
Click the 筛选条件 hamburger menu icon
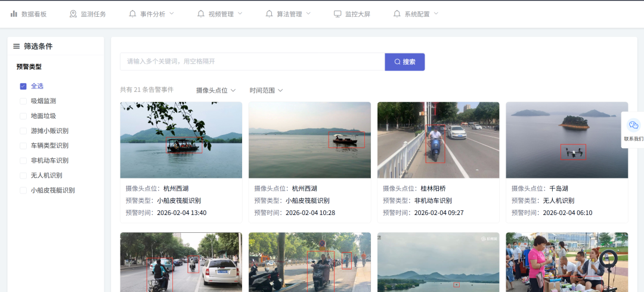tap(16, 46)
